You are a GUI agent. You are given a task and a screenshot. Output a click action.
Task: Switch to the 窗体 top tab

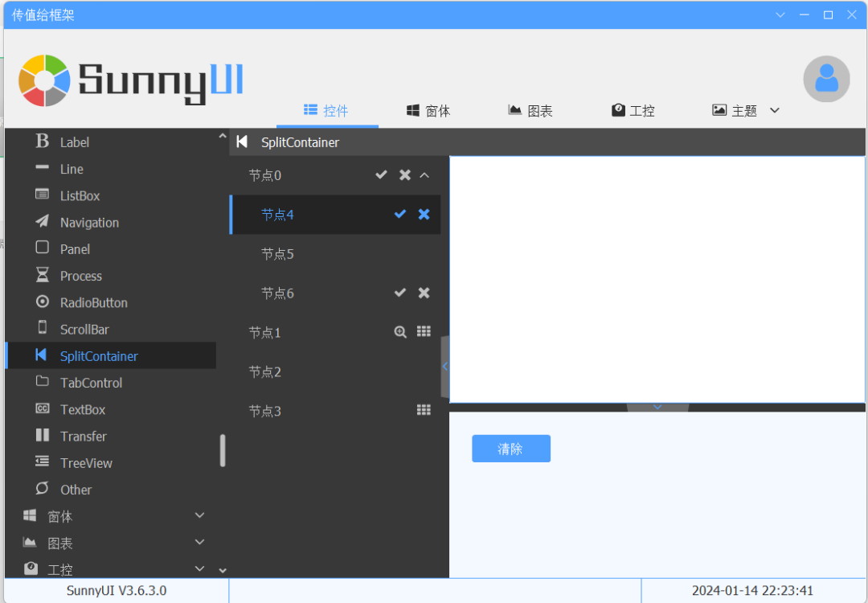[428, 111]
